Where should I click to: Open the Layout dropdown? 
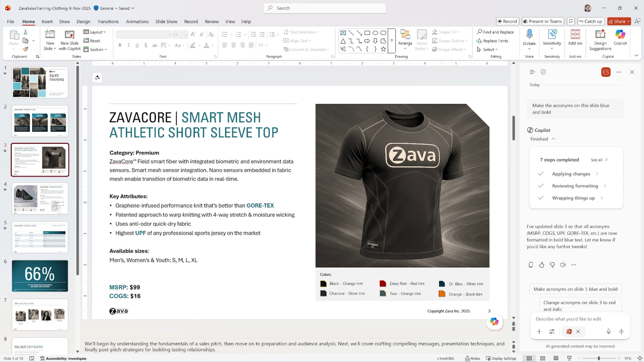(95, 32)
